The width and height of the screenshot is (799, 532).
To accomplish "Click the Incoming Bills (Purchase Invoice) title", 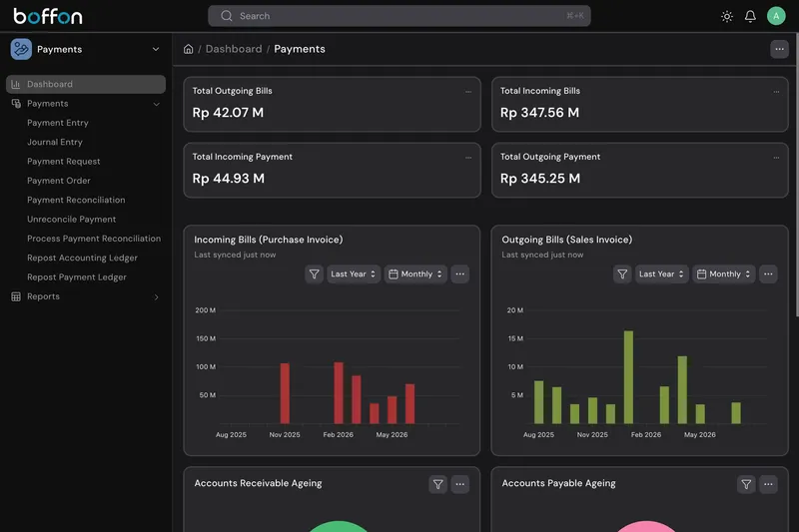I will (269, 240).
